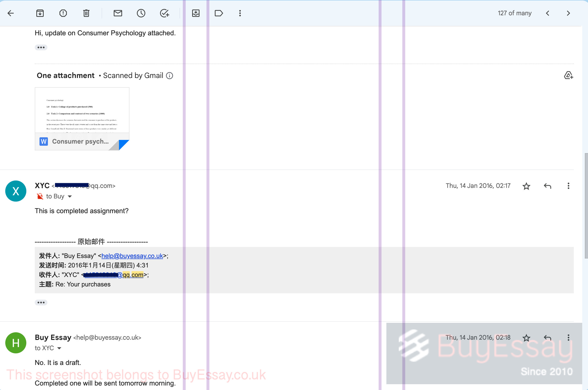This screenshot has width=588, height=390.
Task: Snooze this conversation with clock icon
Action: click(141, 13)
